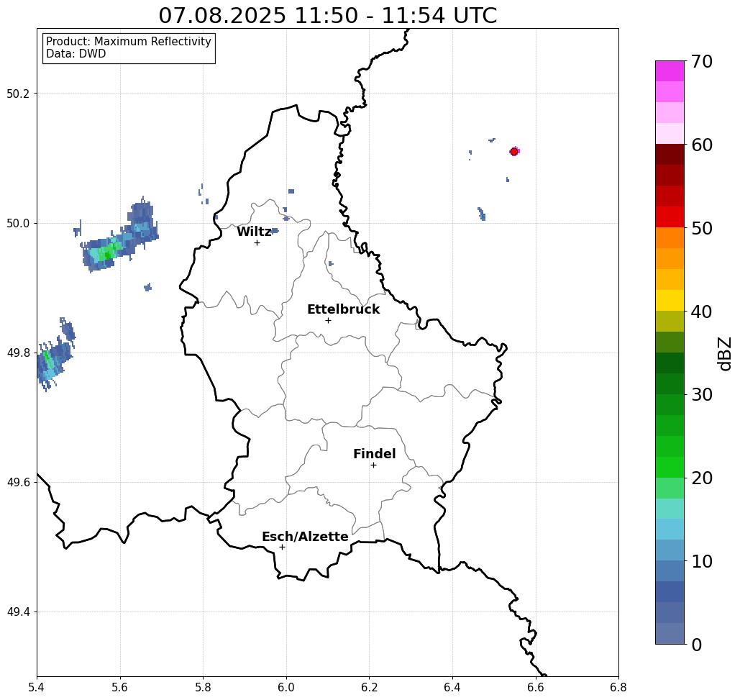Click the latitude axis label "50.0"
Image resolution: width=740 pixels, height=700 pixels.
click(x=17, y=223)
